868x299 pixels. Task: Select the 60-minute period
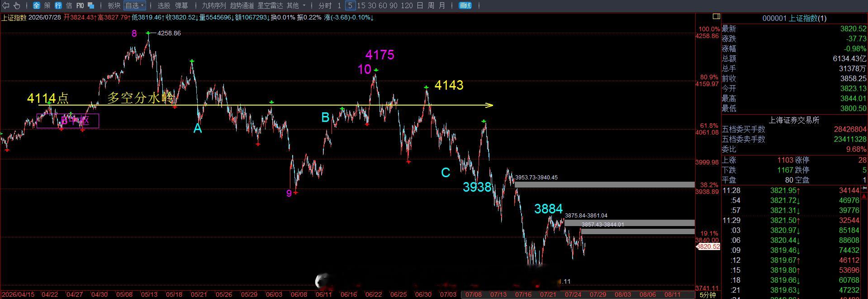(383, 5)
